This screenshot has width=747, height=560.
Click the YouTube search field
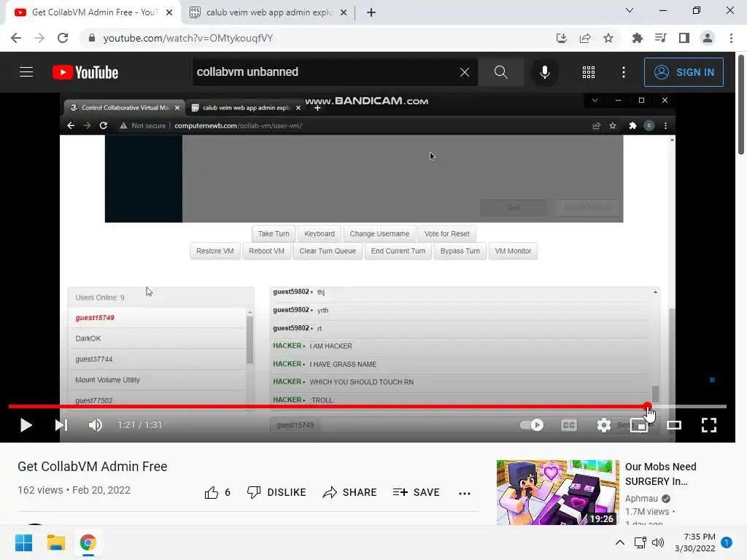[326, 72]
